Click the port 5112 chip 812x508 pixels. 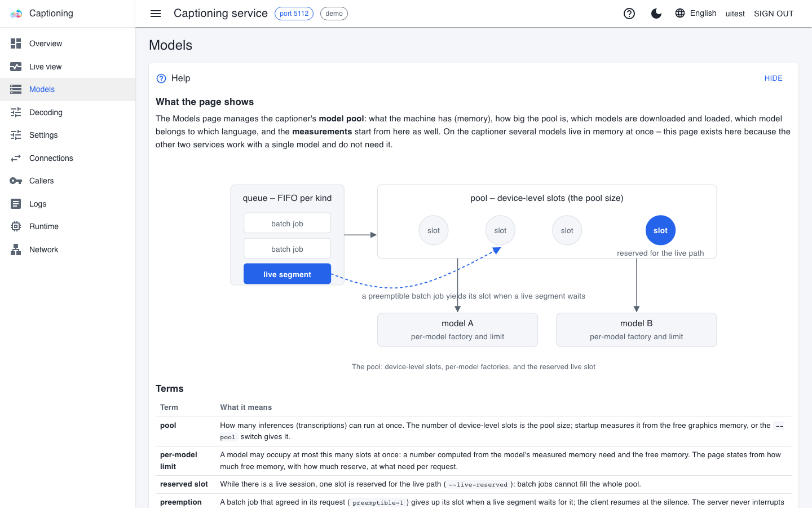pyautogui.click(x=294, y=14)
